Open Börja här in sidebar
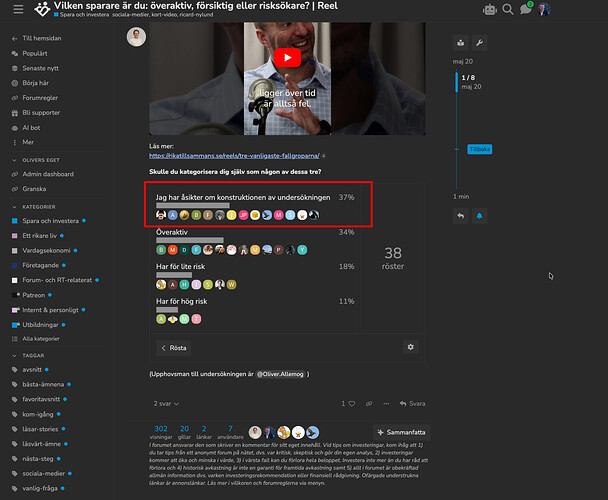Image resolution: width=608 pixels, height=500 pixels. click(35, 83)
